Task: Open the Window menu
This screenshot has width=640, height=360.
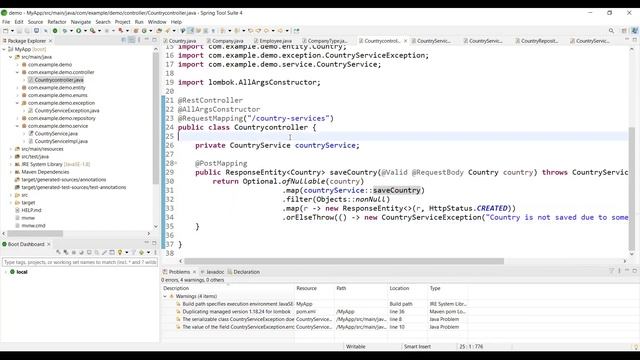Action: coord(157,22)
